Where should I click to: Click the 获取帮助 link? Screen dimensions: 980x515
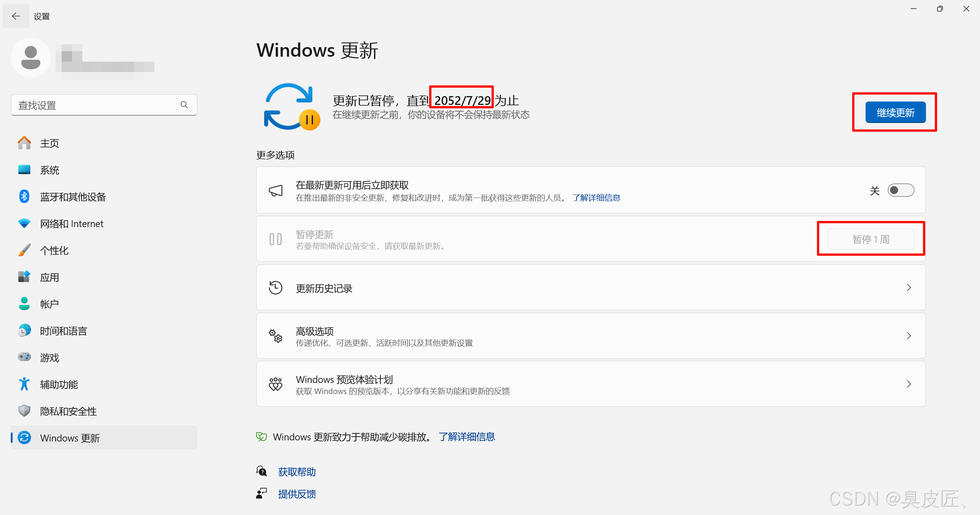pos(297,472)
